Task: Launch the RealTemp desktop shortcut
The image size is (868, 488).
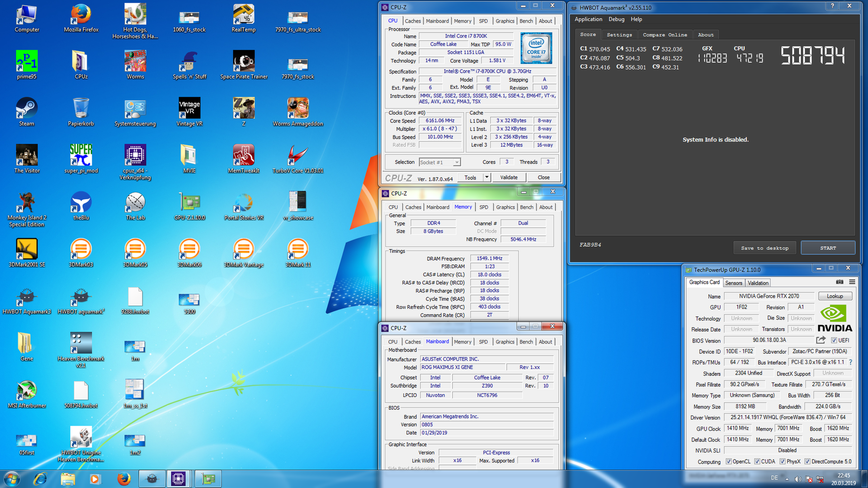Action: click(244, 18)
